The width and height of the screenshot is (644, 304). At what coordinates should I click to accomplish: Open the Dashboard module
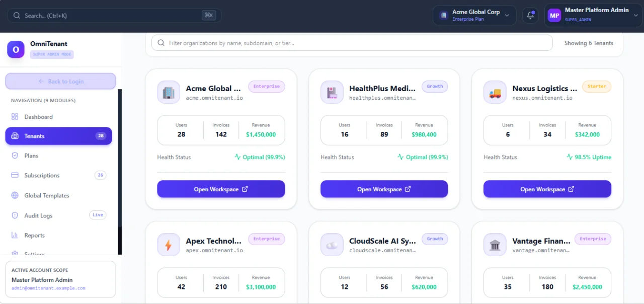tap(59, 117)
